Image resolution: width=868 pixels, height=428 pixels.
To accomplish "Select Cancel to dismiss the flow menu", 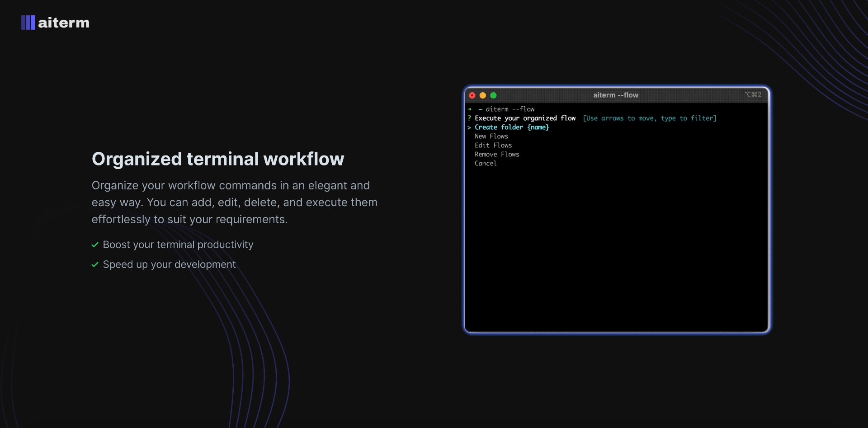I will [485, 163].
